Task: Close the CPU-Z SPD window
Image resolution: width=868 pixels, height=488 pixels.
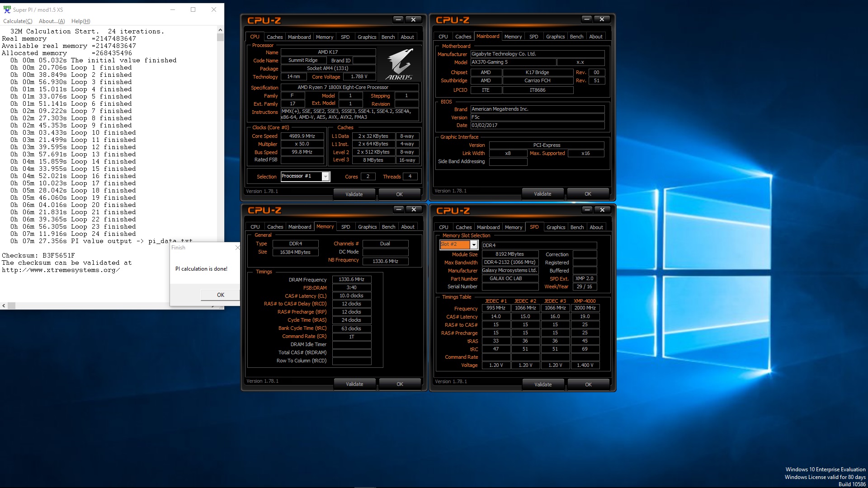Action: point(602,210)
